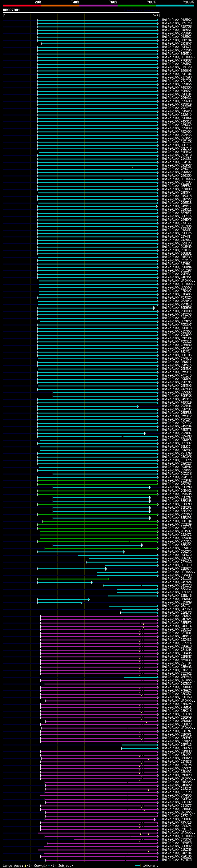Open hit UniRef100_Q2V8E7
Viewport: 197px width, 868px height.
[176, 548]
